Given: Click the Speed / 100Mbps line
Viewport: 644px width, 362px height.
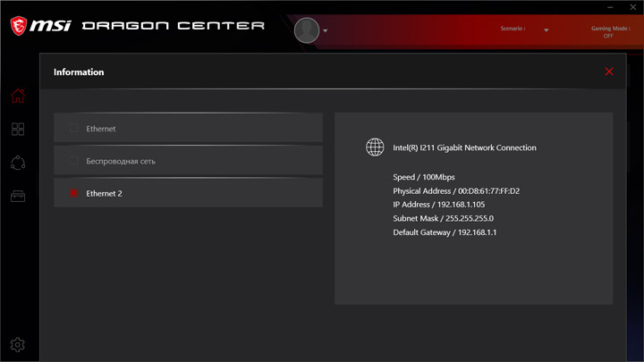Looking at the screenshot, I should pos(424,177).
